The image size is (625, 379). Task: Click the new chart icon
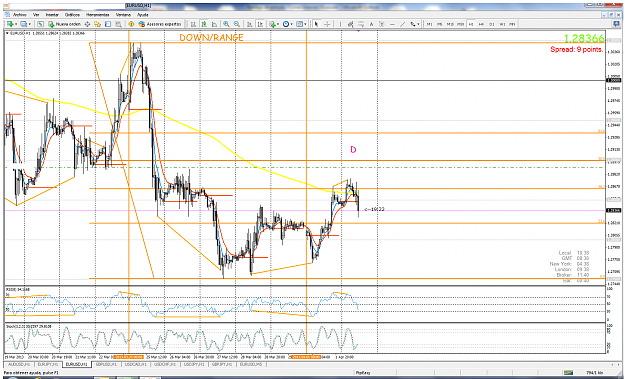(10, 24)
